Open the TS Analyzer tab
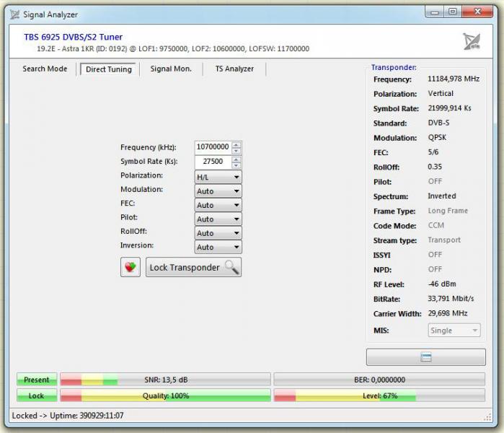This screenshot has height=433, width=504. pyautogui.click(x=234, y=69)
